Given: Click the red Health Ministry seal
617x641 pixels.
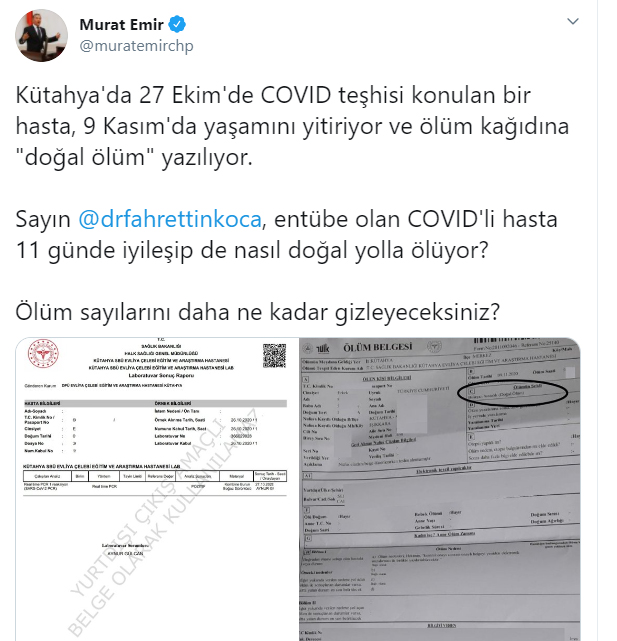Looking at the screenshot, I should click(43, 353).
